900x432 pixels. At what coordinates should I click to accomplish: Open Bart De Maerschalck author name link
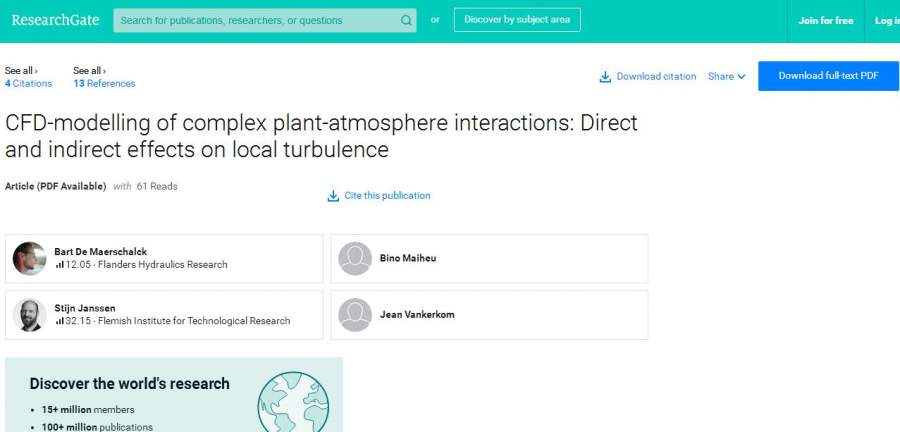(x=100, y=252)
